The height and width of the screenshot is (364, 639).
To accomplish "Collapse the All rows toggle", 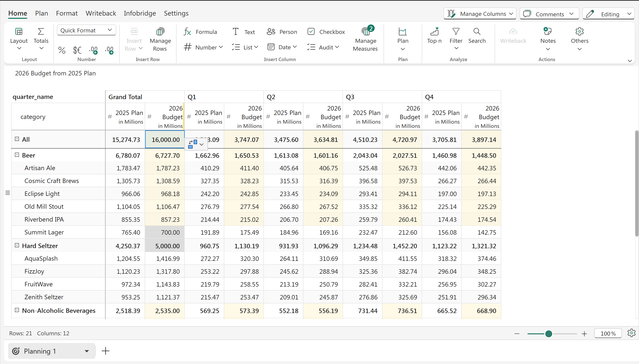I will 17,139.
